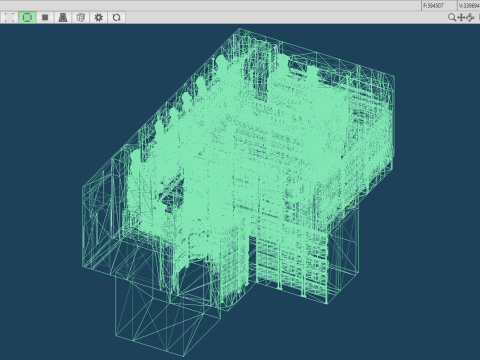The image size is (480, 360).
Task: Toggle the highlighted wireframe display mode
Action: (27, 17)
